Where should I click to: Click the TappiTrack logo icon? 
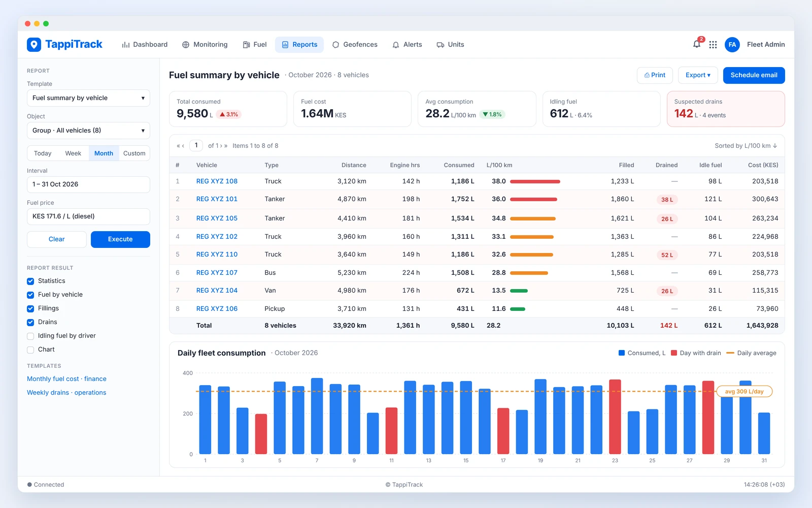[34, 45]
